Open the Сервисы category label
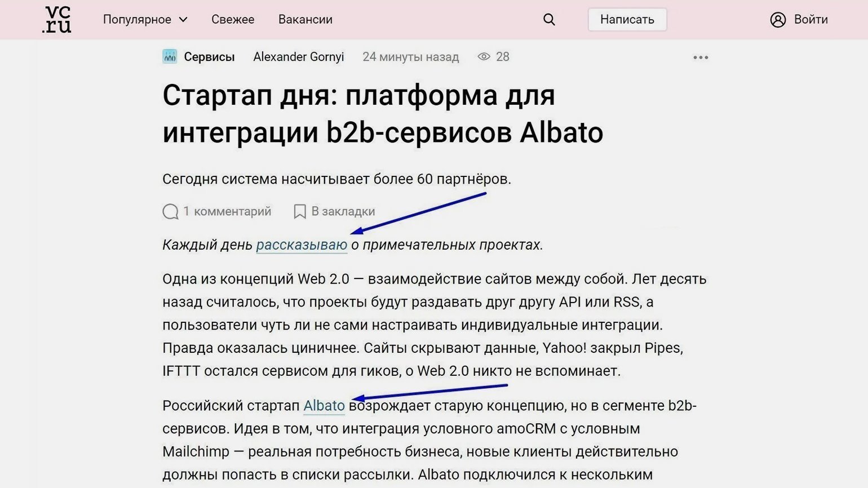Image resolution: width=868 pixels, height=488 pixels. [209, 57]
